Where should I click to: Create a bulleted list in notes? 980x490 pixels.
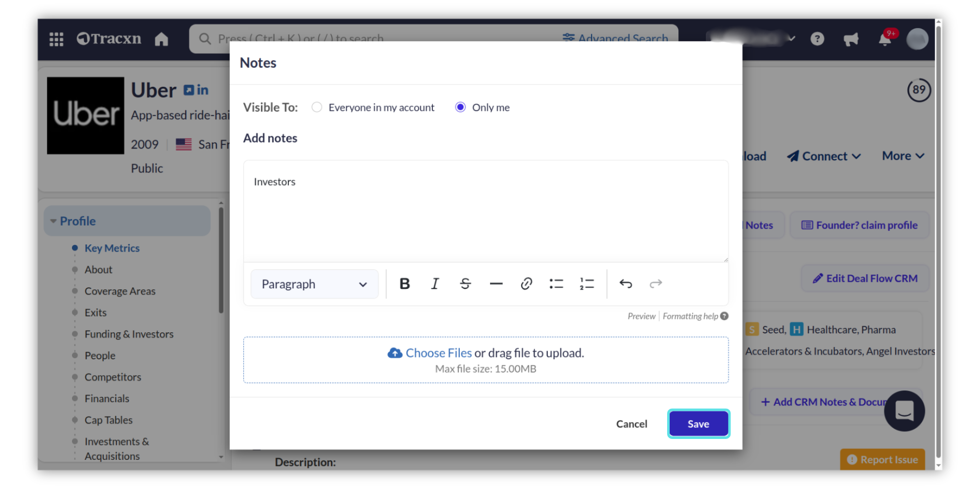click(556, 284)
